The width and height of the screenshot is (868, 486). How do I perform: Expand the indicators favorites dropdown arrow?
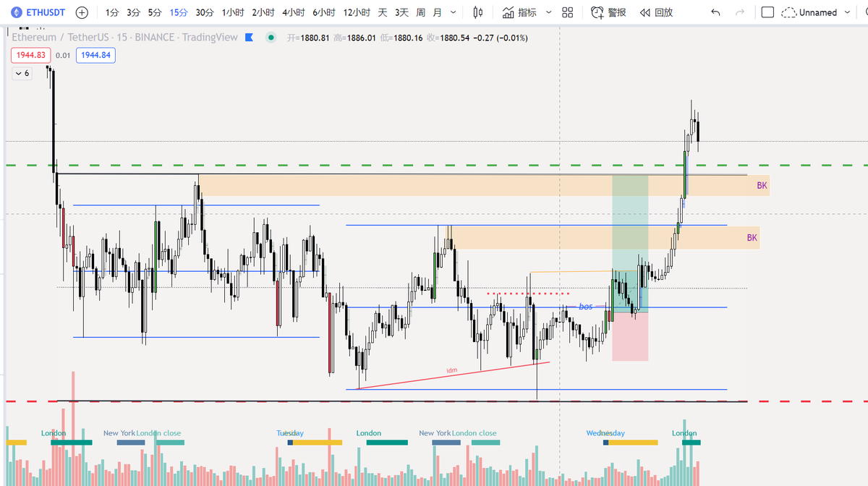pyautogui.click(x=548, y=12)
